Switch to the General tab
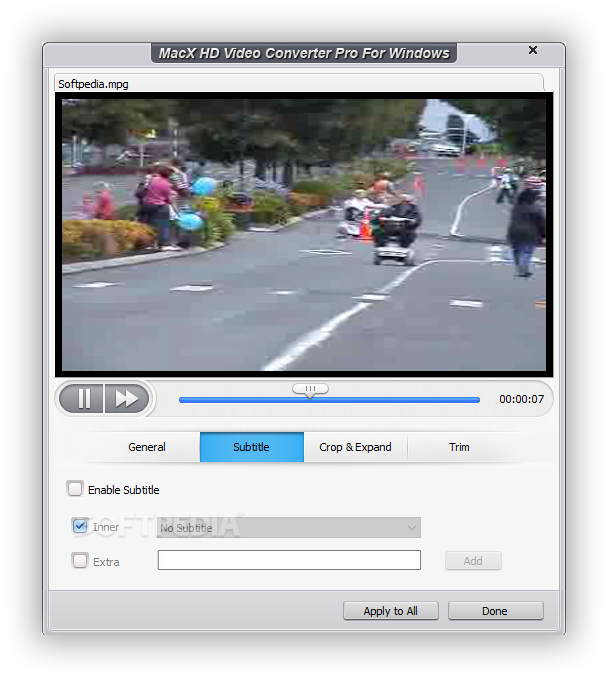The height and width of the screenshot is (677, 608). [147, 447]
